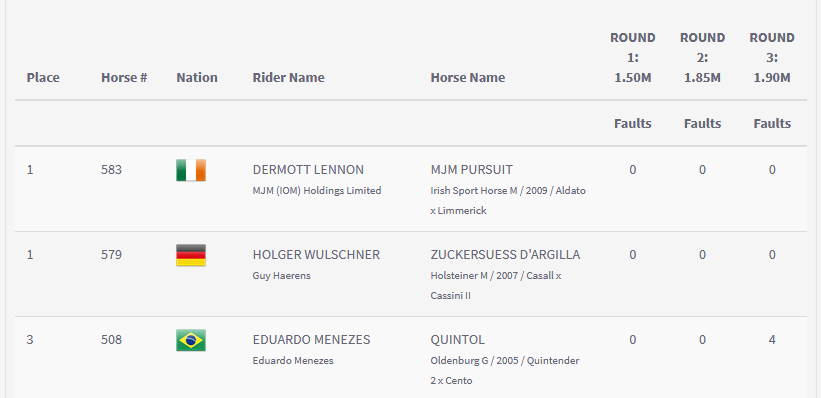The width and height of the screenshot is (821, 398).
Task: Click Quintol's Round 3 faults value 4
Action: 772,339
